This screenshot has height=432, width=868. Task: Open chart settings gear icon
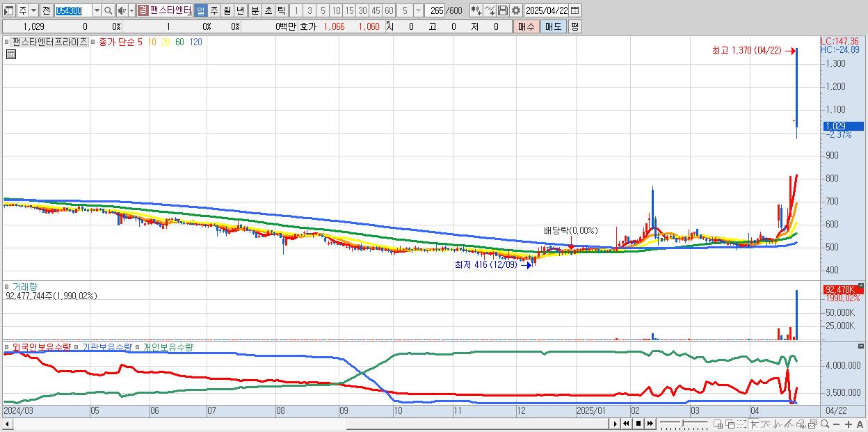[x=515, y=10]
